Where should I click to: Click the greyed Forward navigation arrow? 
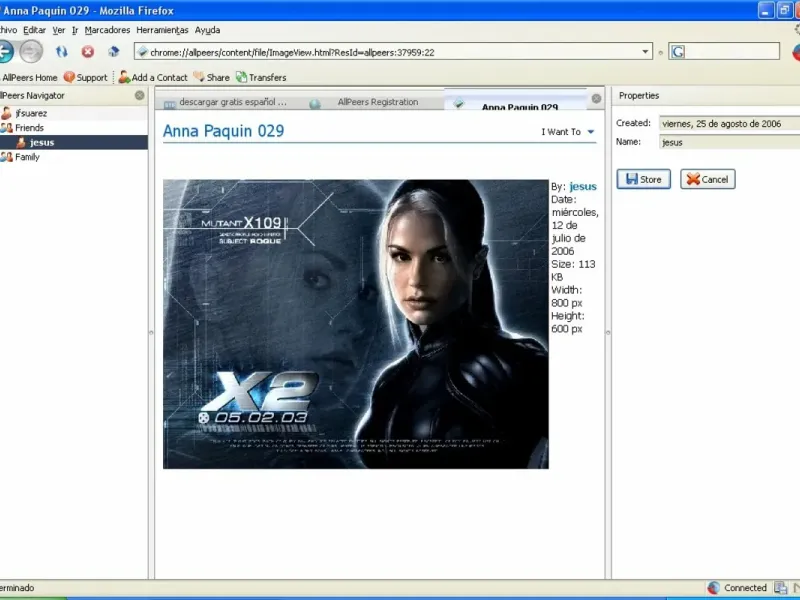pyautogui.click(x=31, y=52)
